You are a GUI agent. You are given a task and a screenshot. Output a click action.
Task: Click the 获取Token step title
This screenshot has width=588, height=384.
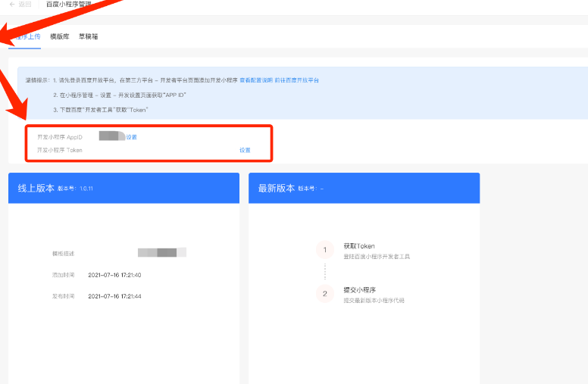359,246
